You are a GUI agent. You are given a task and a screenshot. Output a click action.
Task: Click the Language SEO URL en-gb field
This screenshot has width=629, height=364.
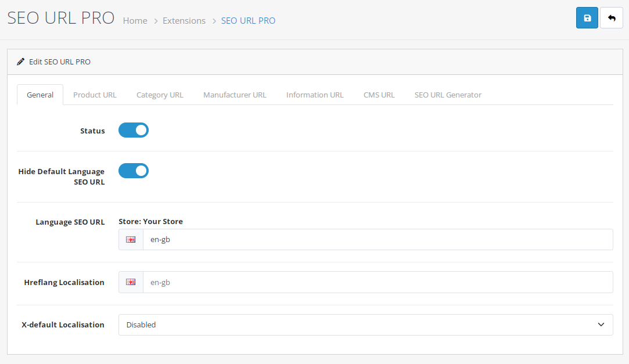pos(378,239)
